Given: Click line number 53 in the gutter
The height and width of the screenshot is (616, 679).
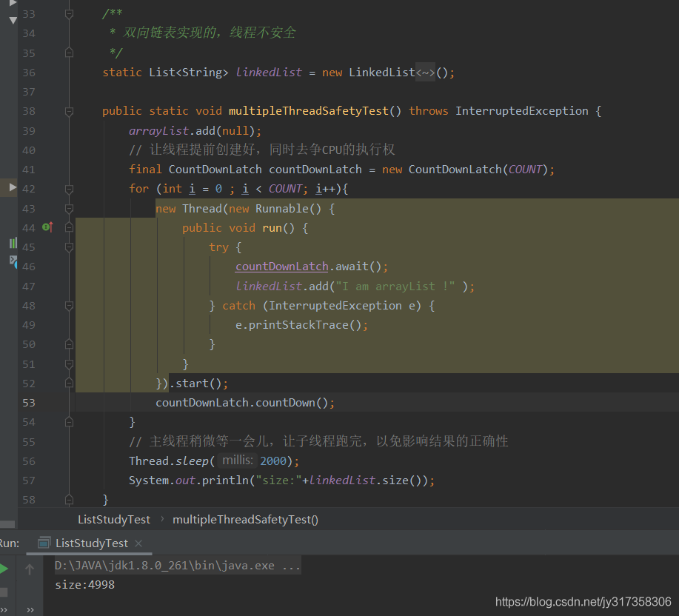Looking at the screenshot, I should [x=29, y=403].
